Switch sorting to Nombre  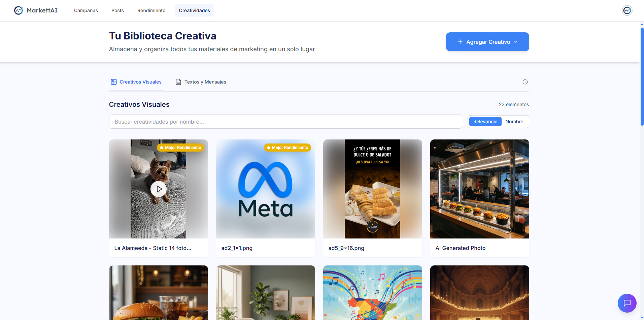click(x=514, y=121)
